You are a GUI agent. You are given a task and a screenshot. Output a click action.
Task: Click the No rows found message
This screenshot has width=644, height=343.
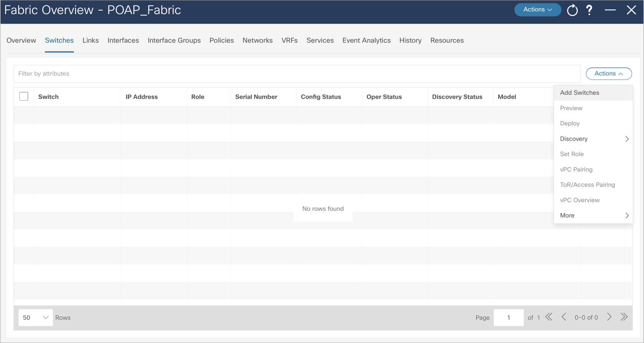click(x=323, y=208)
